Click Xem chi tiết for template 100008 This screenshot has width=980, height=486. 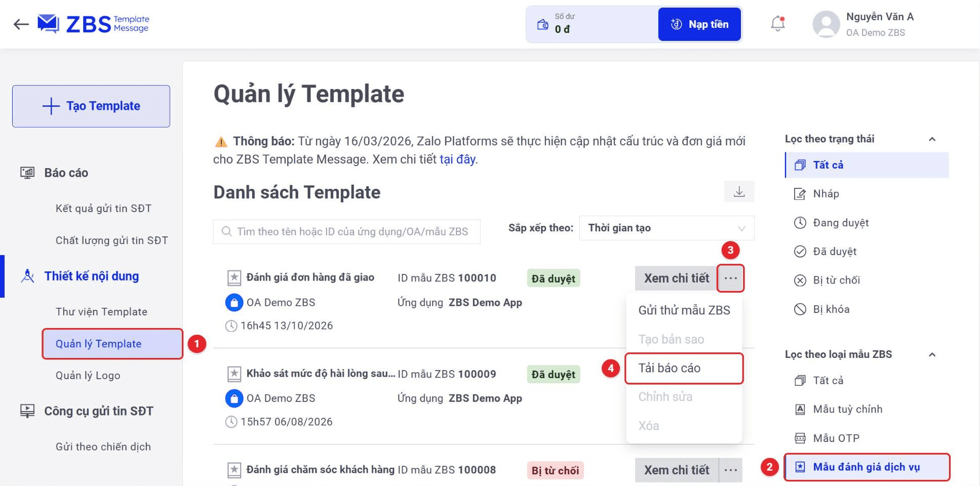(x=676, y=470)
